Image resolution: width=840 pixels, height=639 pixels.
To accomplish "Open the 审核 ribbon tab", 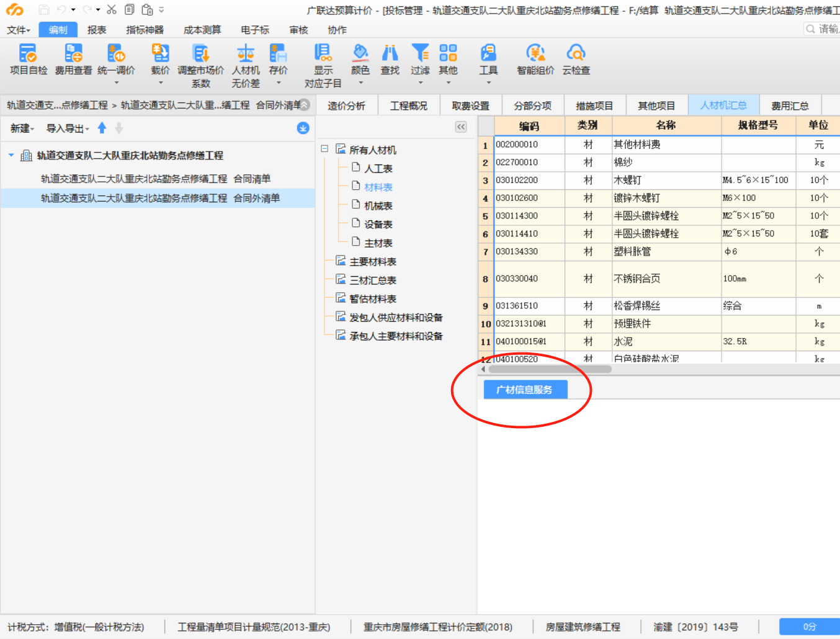I will [298, 30].
